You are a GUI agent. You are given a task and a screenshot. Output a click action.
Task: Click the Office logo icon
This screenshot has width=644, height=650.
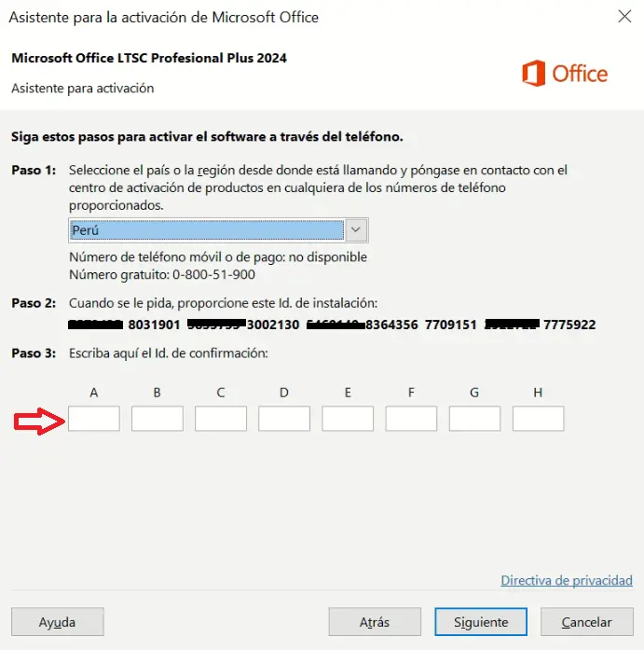(533, 74)
